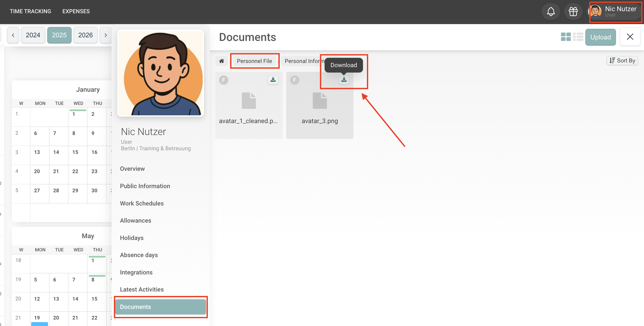The width and height of the screenshot is (644, 326).
Task: Open Expenses menu
Action: click(x=76, y=11)
